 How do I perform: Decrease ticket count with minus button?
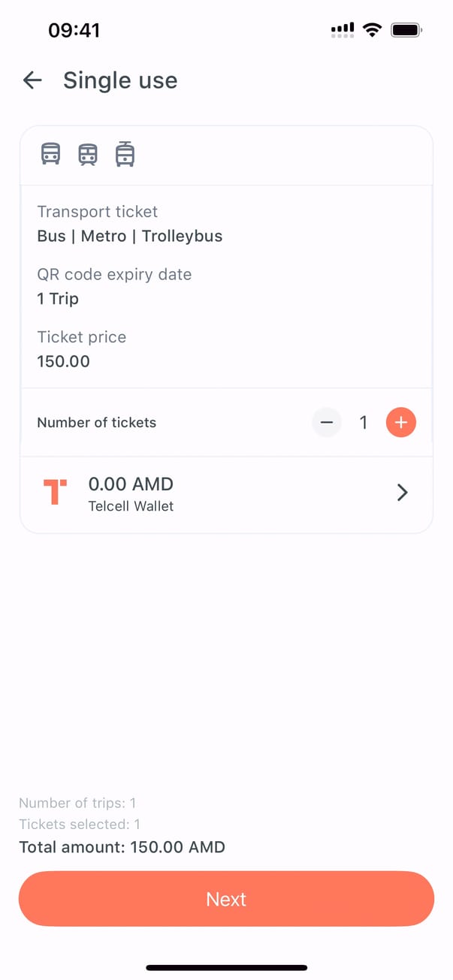coord(327,423)
